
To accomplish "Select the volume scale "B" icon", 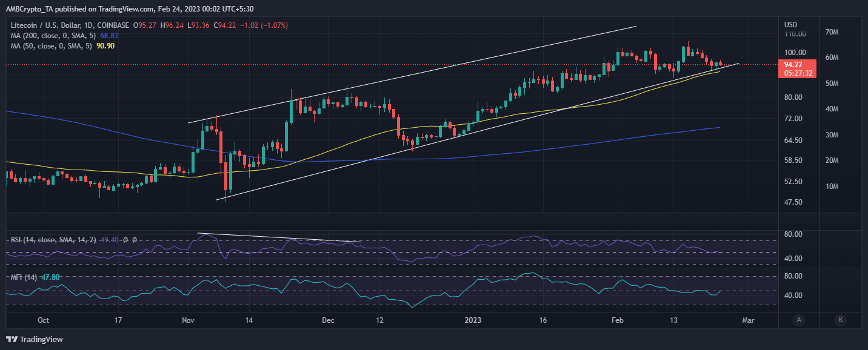I will point(841,319).
